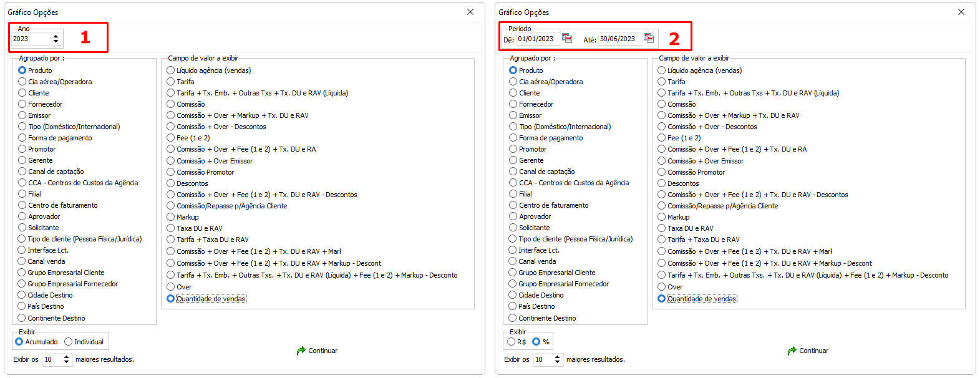The image size is (980, 378).
Task: Group by Emissor in right dialog
Action: point(525,115)
